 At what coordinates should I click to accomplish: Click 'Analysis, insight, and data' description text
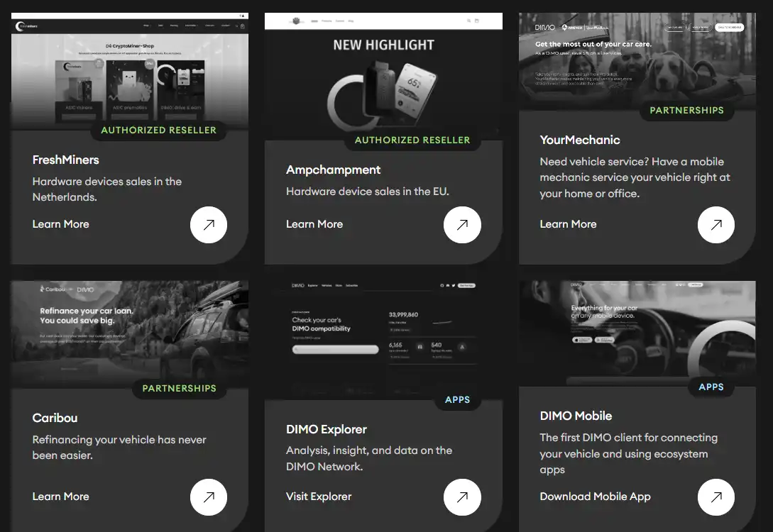click(369, 458)
